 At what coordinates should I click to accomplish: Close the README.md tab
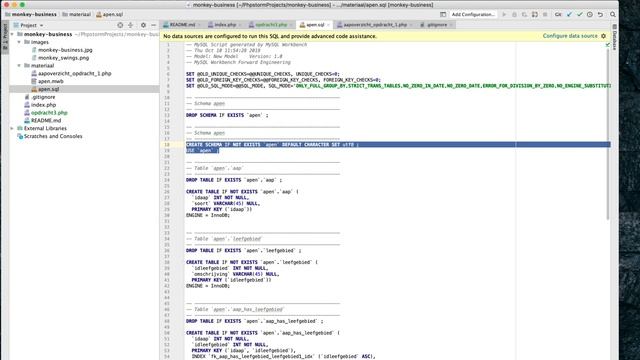click(x=199, y=25)
